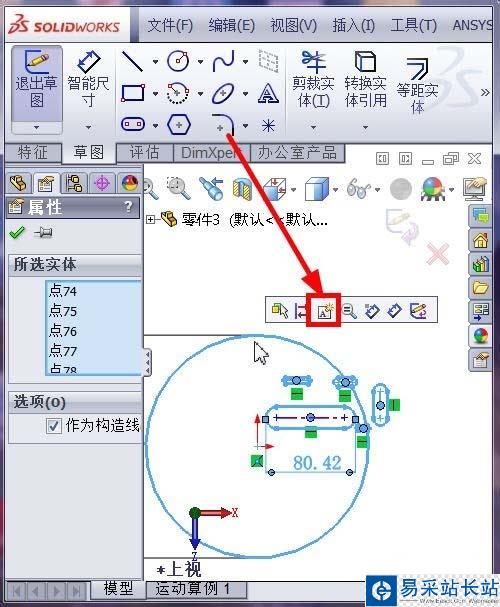Click Apply Scene colored ball icon
500x607 pixels.
click(433, 189)
